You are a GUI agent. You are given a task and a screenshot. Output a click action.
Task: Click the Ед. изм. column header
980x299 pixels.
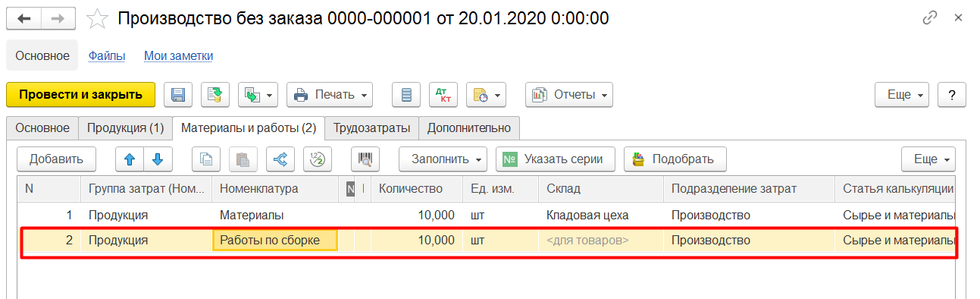(x=500, y=188)
